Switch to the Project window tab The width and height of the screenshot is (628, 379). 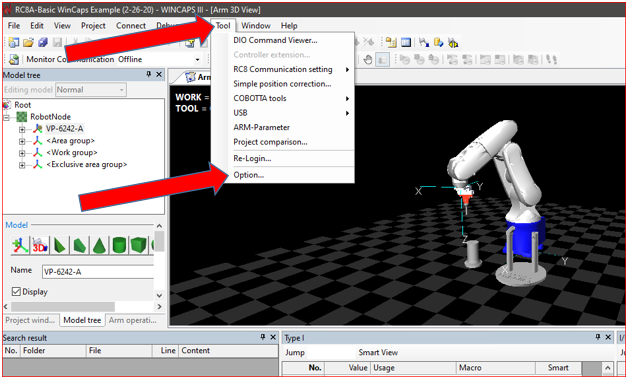[x=30, y=320]
